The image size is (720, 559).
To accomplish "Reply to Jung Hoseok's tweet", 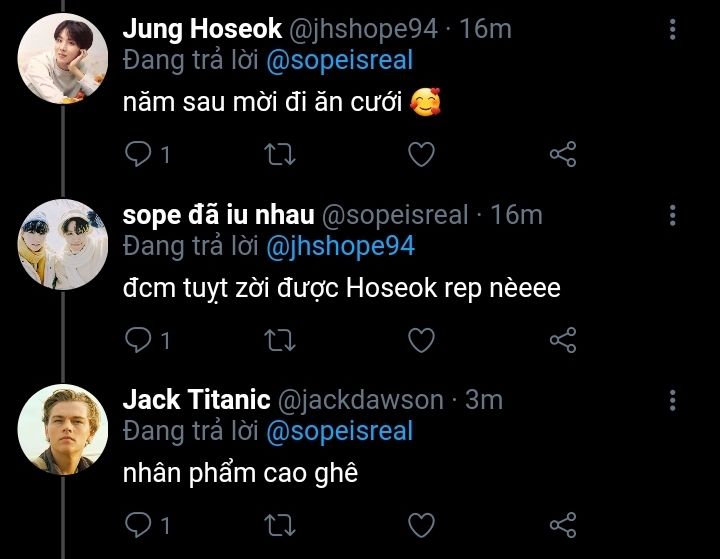I will click(x=138, y=154).
